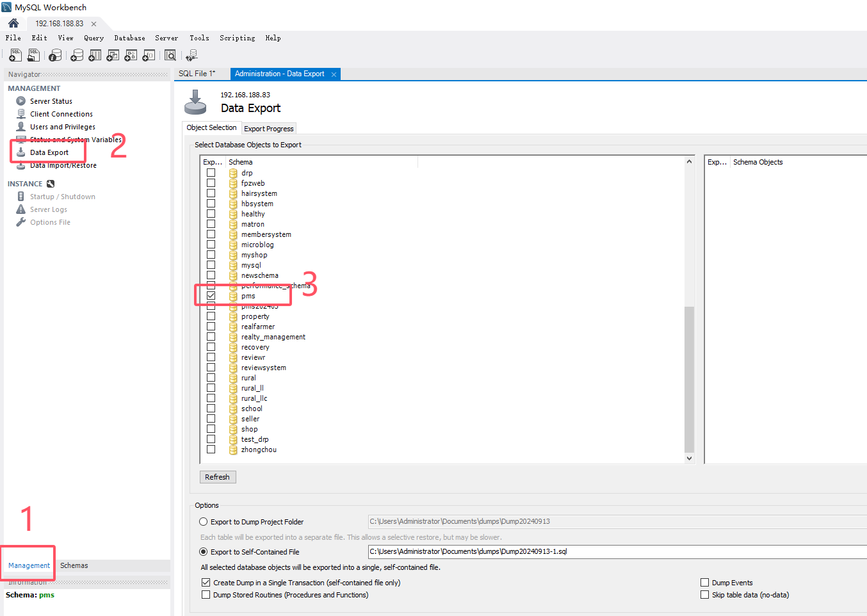The height and width of the screenshot is (616, 867).
Task: Click the Instance section wrench icon
Action: tap(51, 184)
